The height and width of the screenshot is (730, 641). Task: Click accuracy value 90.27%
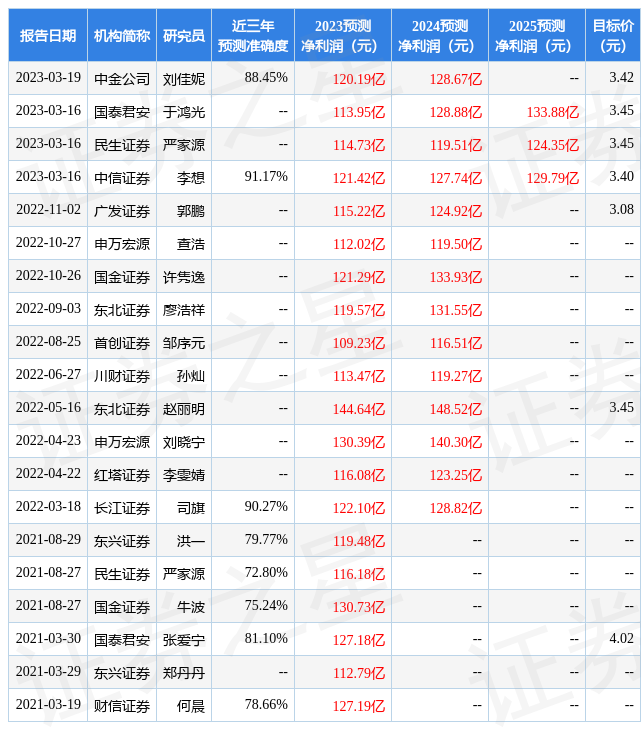(x=266, y=507)
